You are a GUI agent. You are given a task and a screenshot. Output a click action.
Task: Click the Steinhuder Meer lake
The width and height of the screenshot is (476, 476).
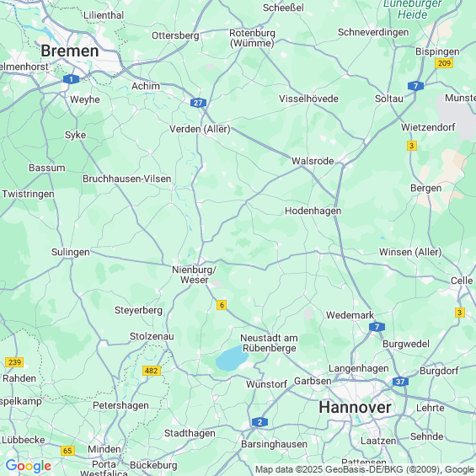(x=232, y=359)
